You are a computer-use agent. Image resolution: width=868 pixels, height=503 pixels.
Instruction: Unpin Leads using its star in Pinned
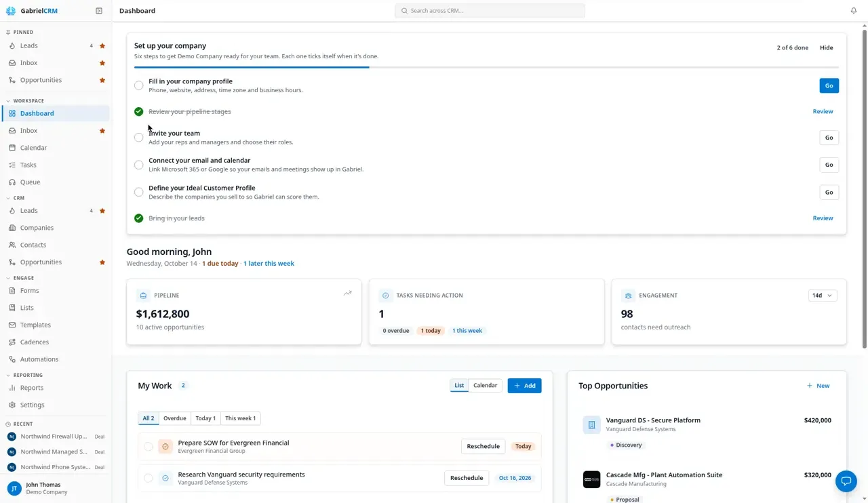pyautogui.click(x=102, y=46)
